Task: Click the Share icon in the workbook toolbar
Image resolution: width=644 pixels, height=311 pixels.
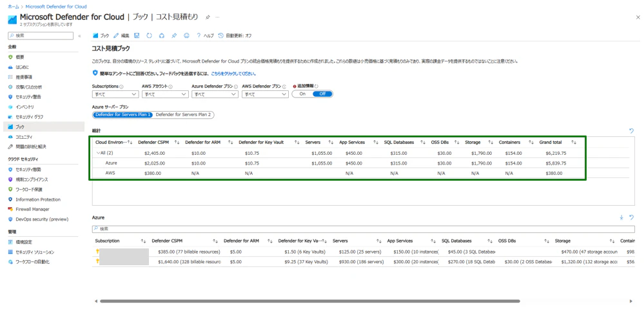Action: (161, 35)
